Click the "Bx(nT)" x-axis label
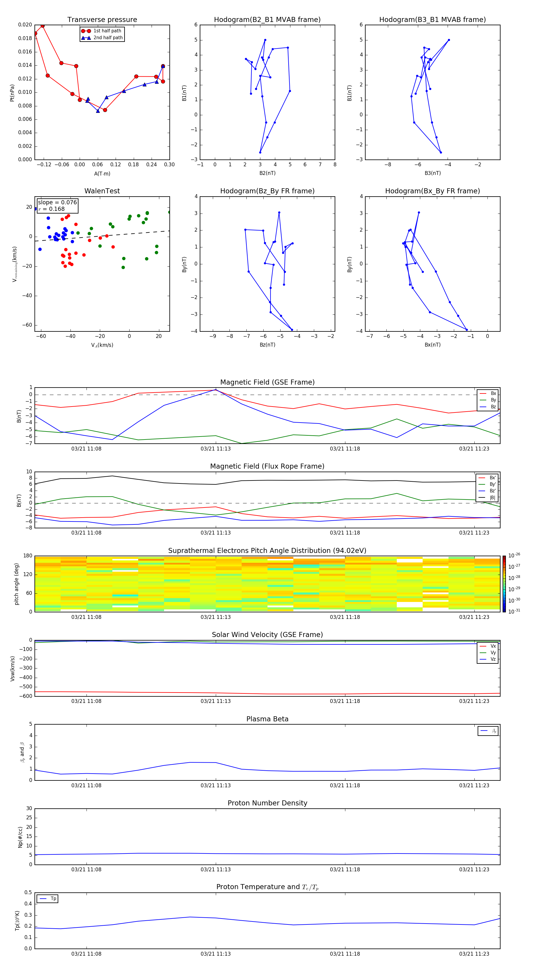Image resolution: width=535 pixels, height=980 pixels. pyautogui.click(x=432, y=345)
